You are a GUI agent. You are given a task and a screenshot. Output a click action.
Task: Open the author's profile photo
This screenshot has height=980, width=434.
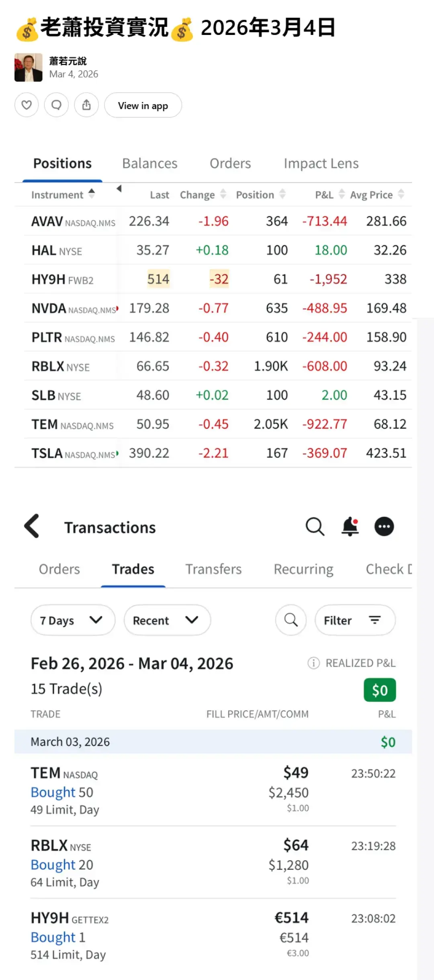(29, 68)
